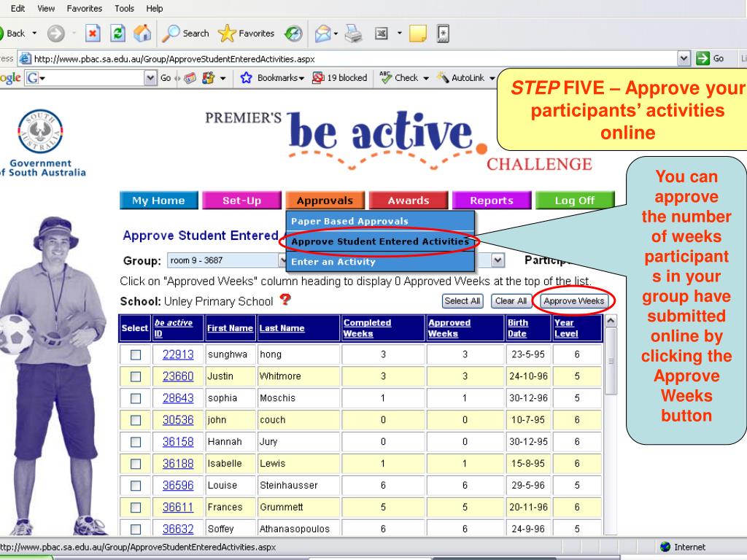Tick the checkbox for Soffey Athanasopoulos
747x560 pixels.
point(136,529)
